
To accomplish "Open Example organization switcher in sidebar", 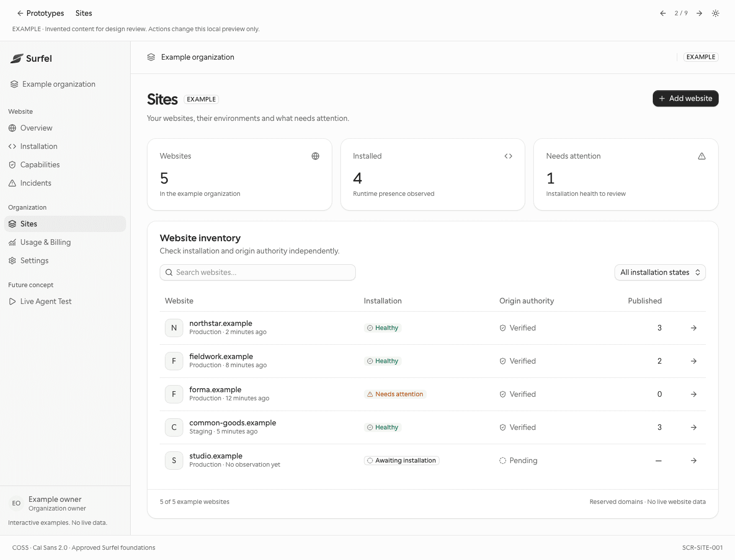I will pos(65,84).
